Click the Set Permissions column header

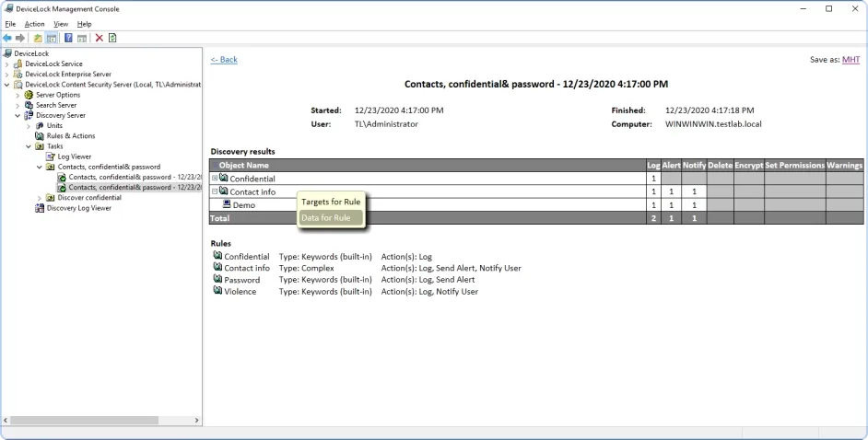pyautogui.click(x=794, y=165)
